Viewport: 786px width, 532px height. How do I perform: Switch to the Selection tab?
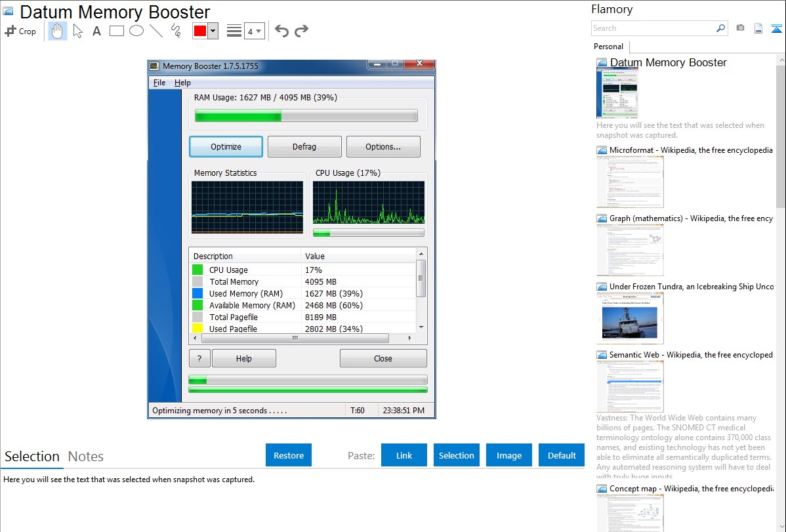point(32,457)
